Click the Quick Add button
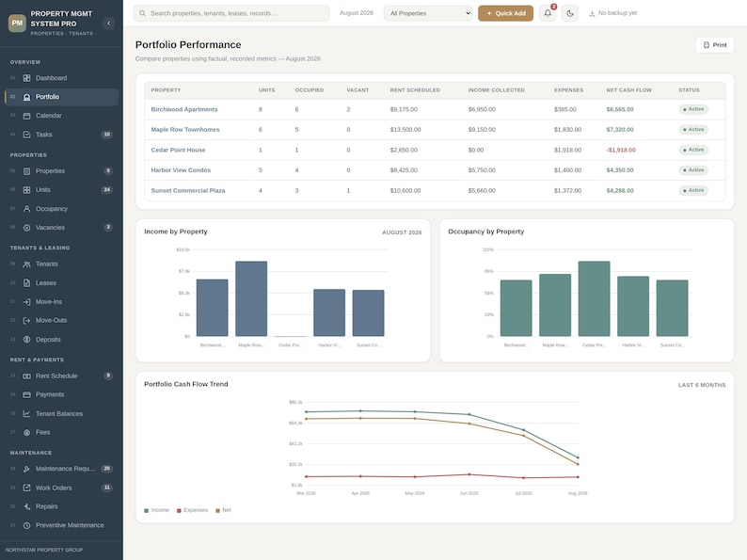The height and width of the screenshot is (560, 747). point(505,13)
